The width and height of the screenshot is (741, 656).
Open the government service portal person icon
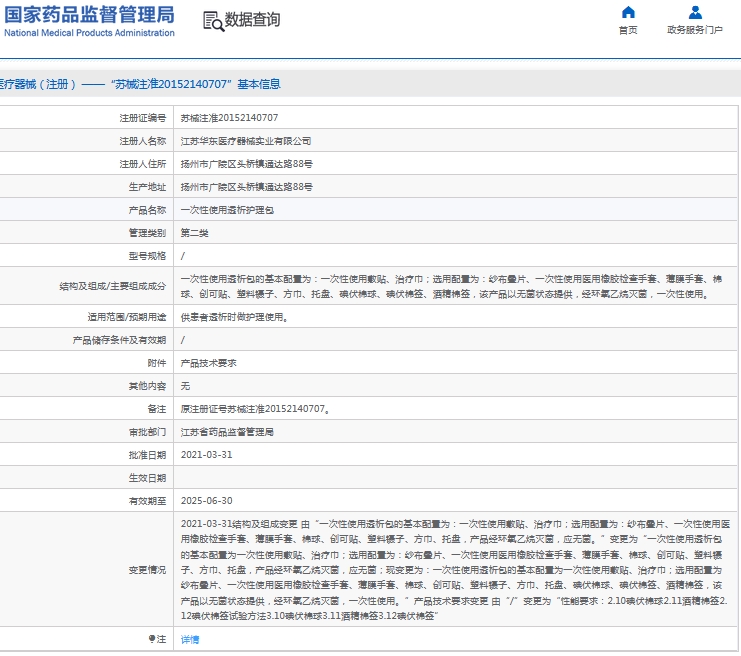pyautogui.click(x=695, y=12)
